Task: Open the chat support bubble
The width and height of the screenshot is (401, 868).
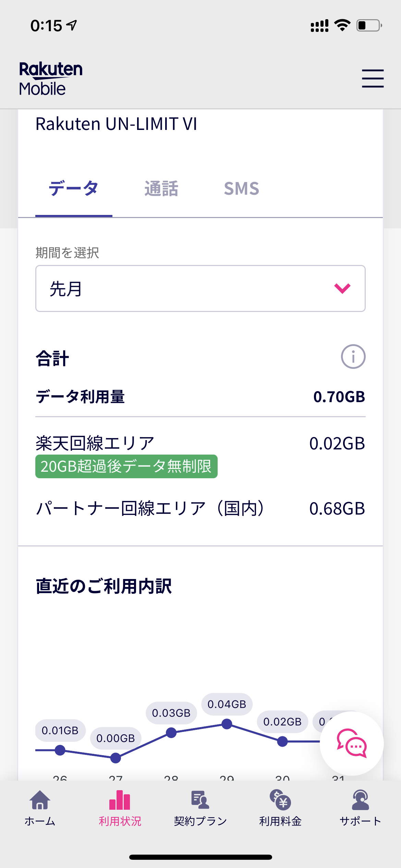Action: [x=352, y=743]
